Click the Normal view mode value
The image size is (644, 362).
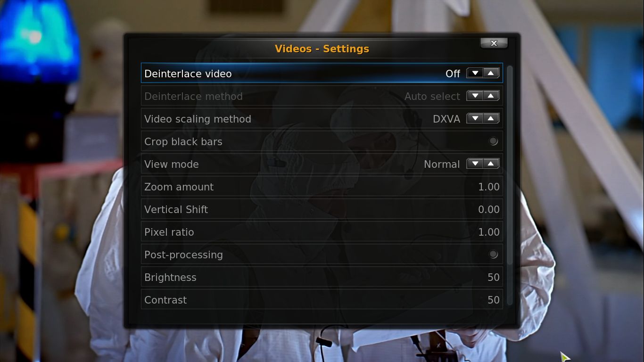click(x=442, y=164)
